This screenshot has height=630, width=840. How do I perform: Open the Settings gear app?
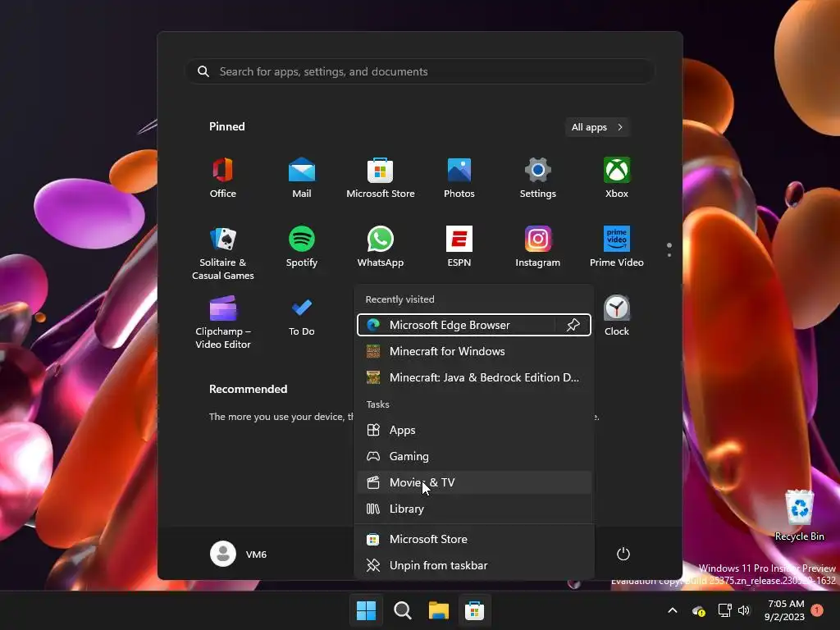click(538, 178)
